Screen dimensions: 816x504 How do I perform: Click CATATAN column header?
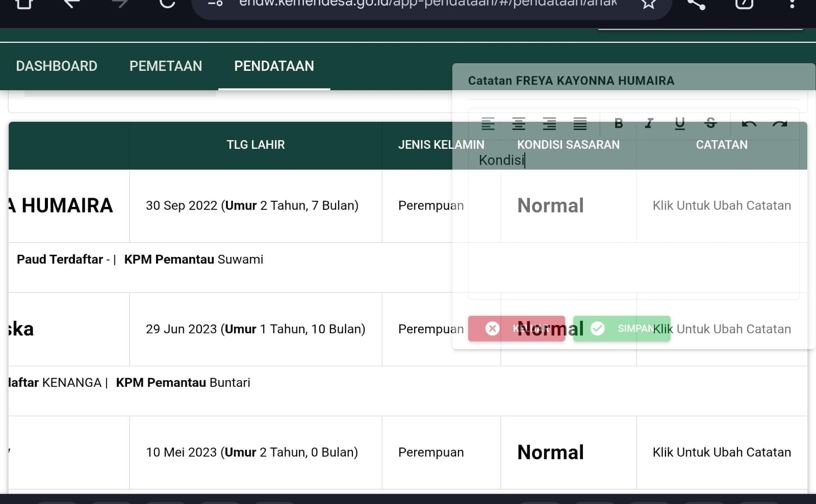pyautogui.click(x=722, y=145)
